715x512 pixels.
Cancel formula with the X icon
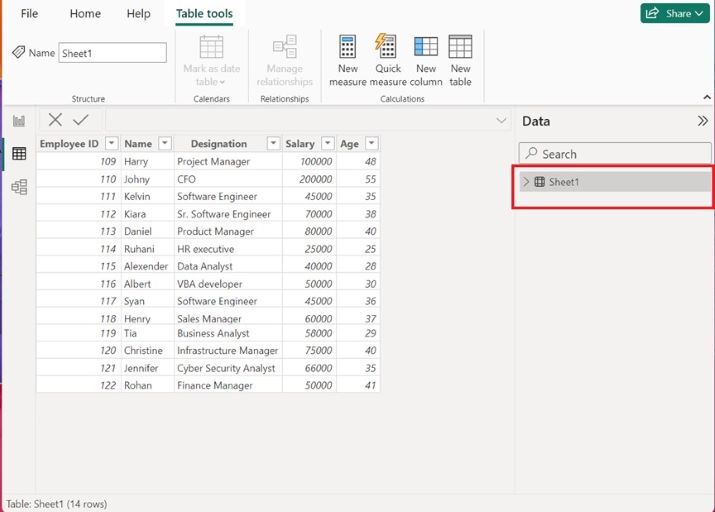(x=55, y=120)
